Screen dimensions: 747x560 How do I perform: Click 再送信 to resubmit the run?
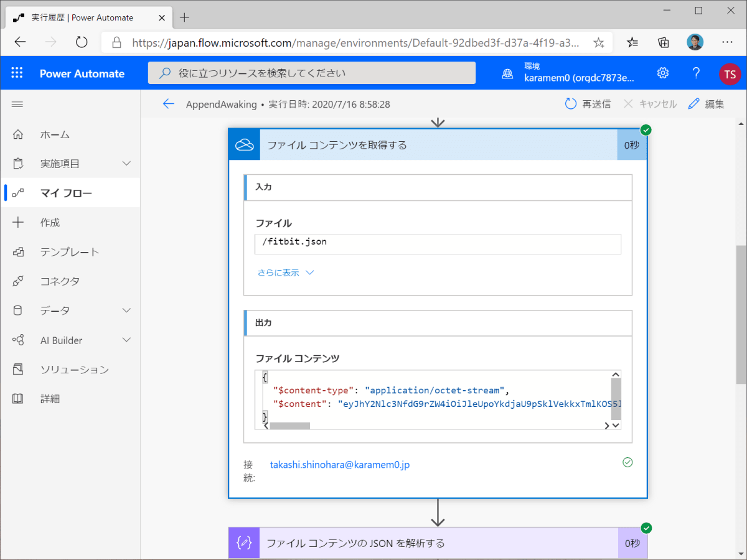click(x=588, y=104)
